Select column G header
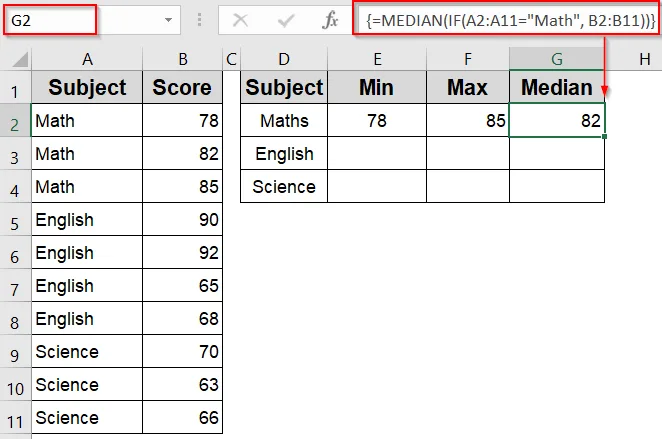Viewport: 662px width, 439px height. coord(557,59)
